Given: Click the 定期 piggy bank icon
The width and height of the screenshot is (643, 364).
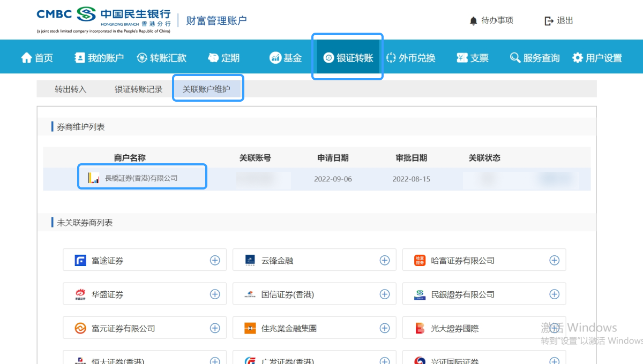Looking at the screenshot, I should coord(214,58).
